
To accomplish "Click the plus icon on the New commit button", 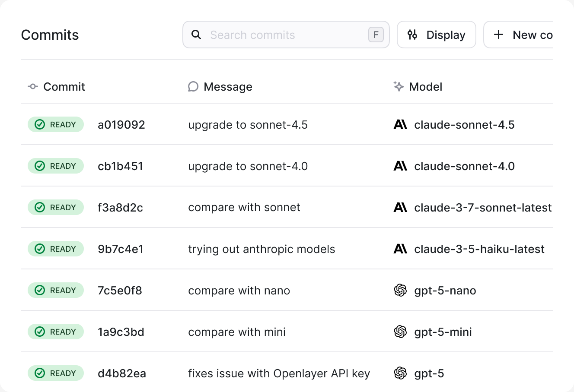I will [x=498, y=35].
